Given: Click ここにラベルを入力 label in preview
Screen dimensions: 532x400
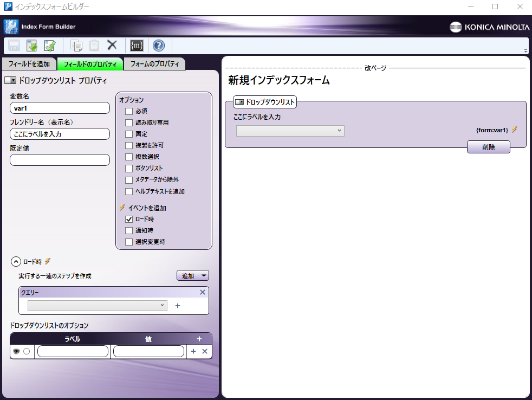Looking at the screenshot, I should tap(257, 117).
